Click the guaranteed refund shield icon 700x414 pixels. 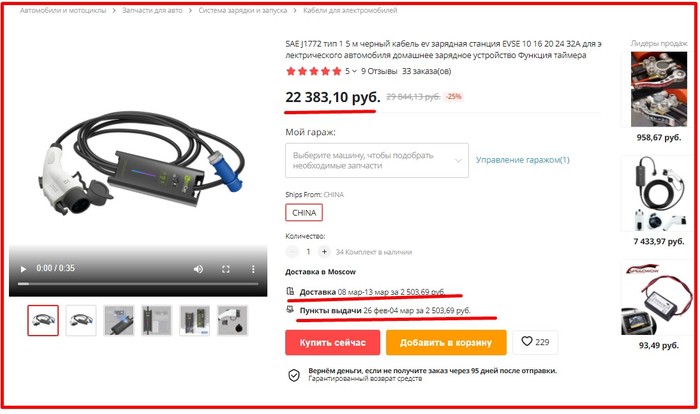click(294, 375)
